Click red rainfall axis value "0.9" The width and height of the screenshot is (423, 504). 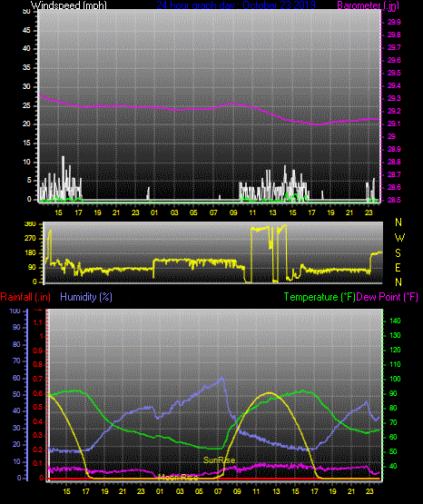pos(38,351)
